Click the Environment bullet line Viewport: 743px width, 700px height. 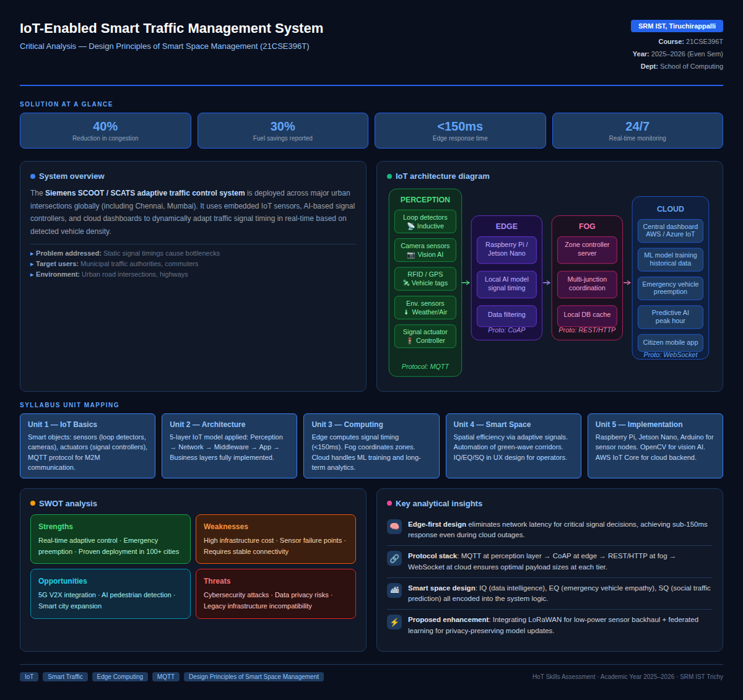(x=109, y=274)
